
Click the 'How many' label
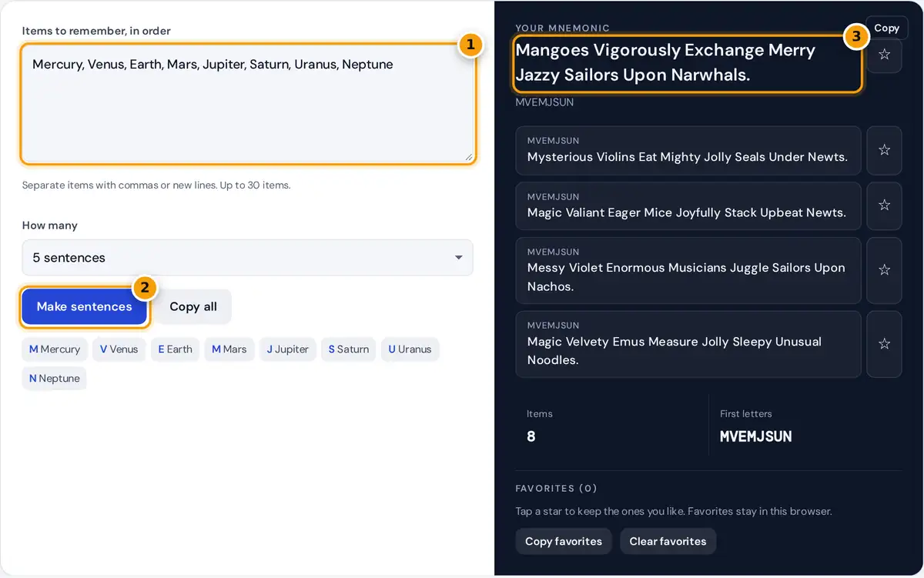click(50, 226)
